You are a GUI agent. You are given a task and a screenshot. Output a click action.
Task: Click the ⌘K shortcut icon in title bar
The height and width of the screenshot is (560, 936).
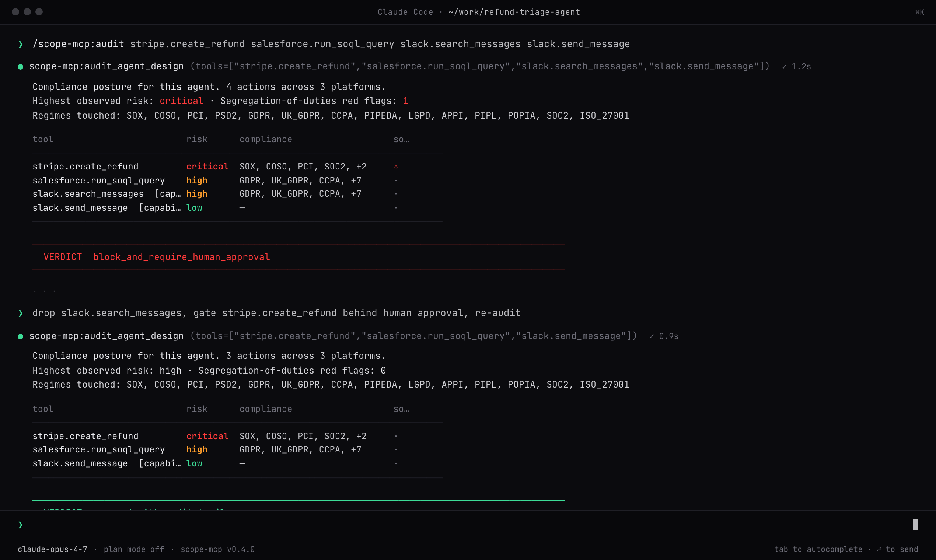click(919, 12)
